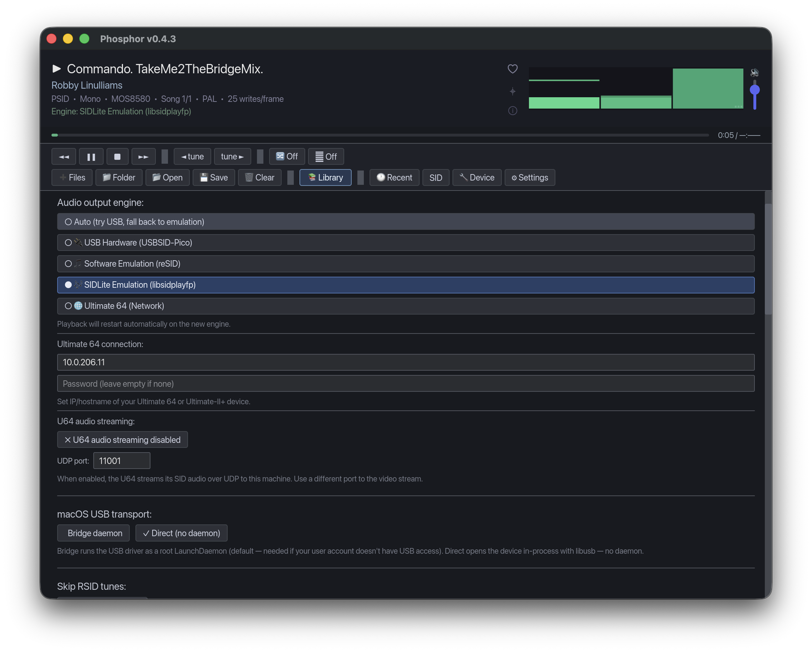This screenshot has height=652, width=812.
Task: Select USB Hardware (USBSID-Pico) engine
Action: 406,243
